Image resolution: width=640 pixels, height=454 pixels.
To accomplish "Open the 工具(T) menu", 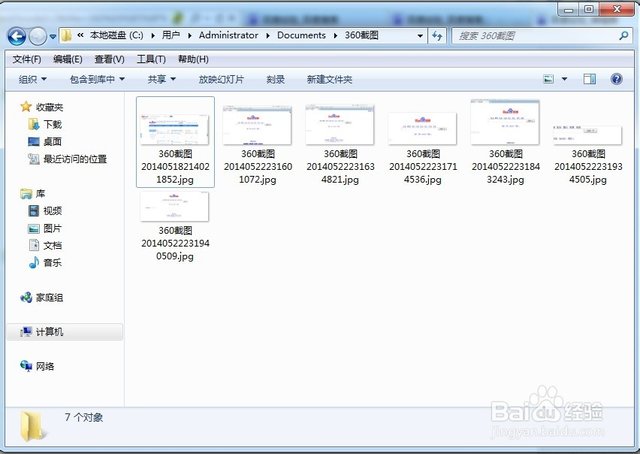I will (x=151, y=59).
